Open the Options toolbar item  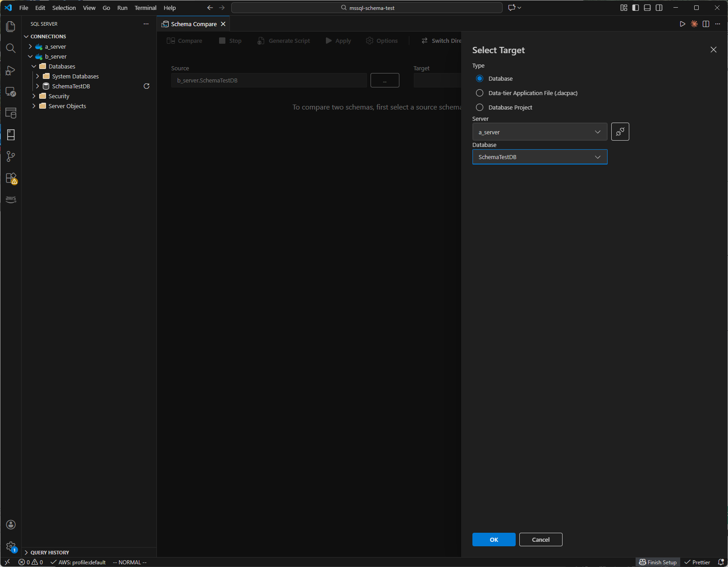[x=382, y=41]
